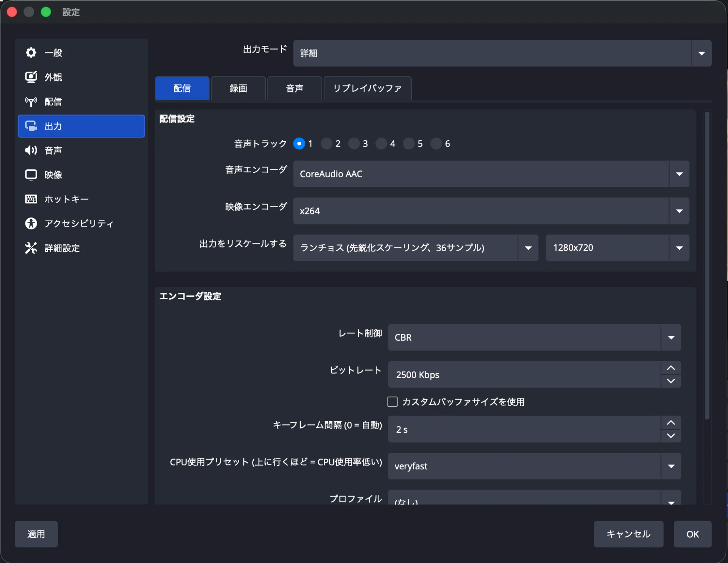Click the 適用 apply button
This screenshot has height=563, width=728.
coord(36,534)
